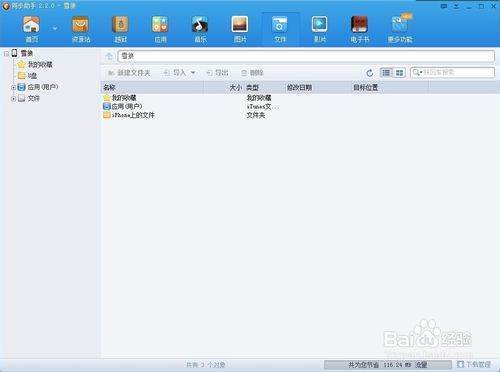
Task: Click the title bar menu dropdown icon
Action: point(456,6)
